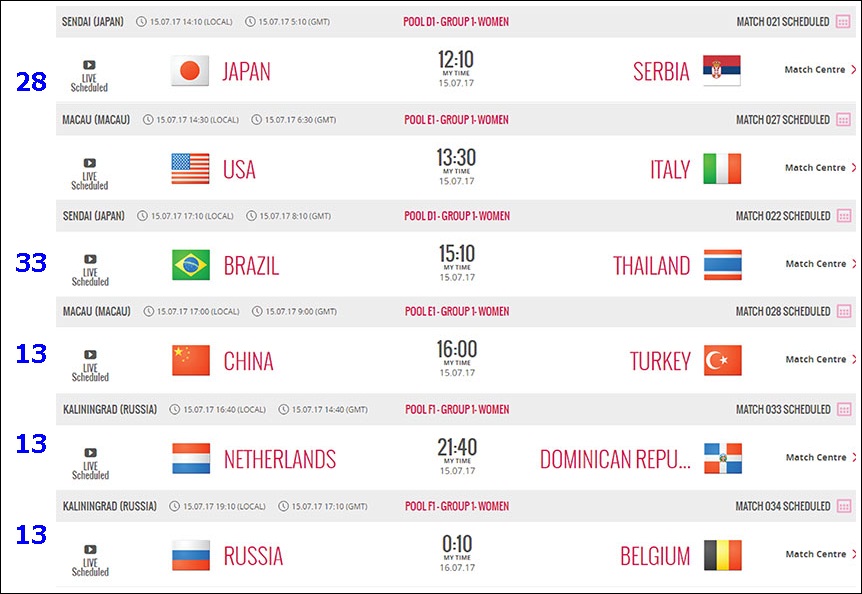Click the Match Centre chevron arrow for Brazil vs Thailand
This screenshot has width=862, height=594.
coord(854,264)
